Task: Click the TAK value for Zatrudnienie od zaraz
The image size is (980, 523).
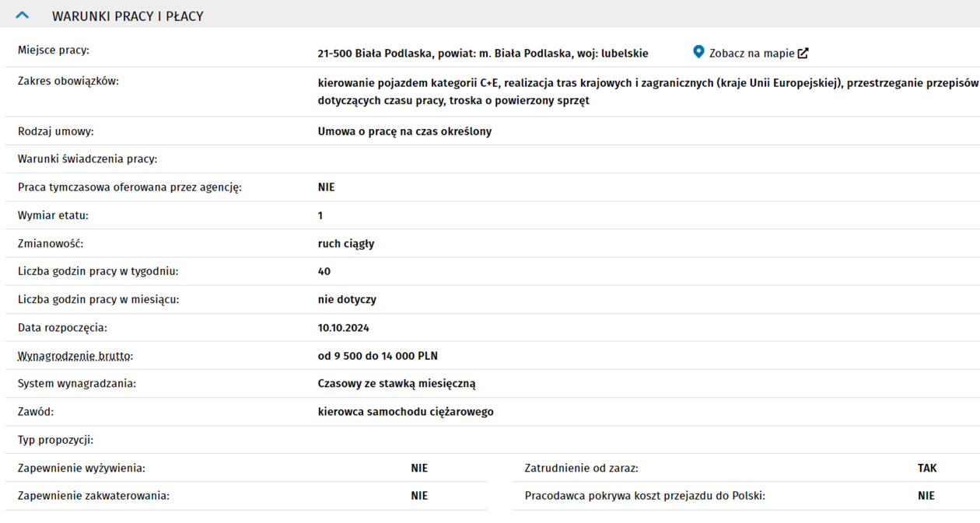Action: (926, 468)
